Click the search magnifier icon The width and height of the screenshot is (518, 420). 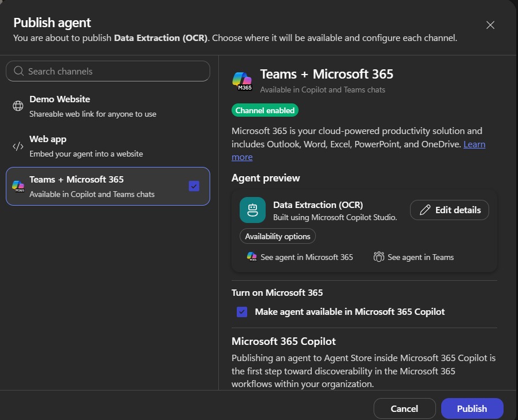coord(19,71)
